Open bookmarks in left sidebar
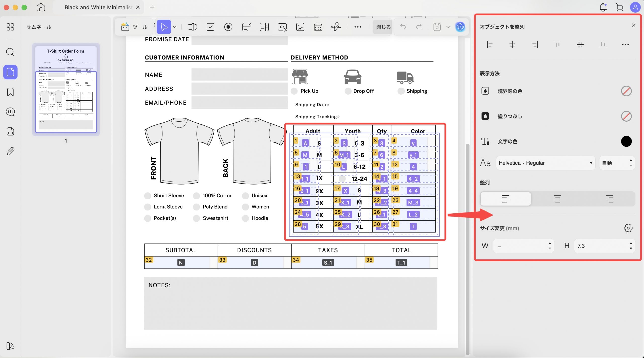 [10, 92]
